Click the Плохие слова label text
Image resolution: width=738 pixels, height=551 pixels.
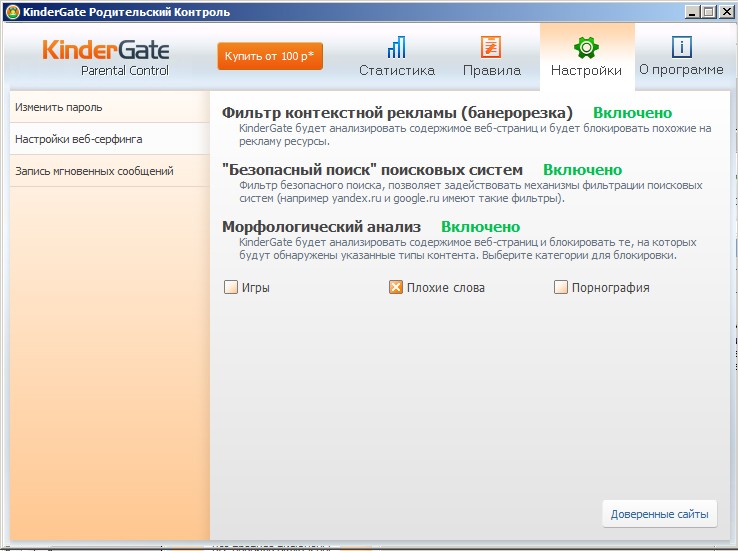click(446, 287)
